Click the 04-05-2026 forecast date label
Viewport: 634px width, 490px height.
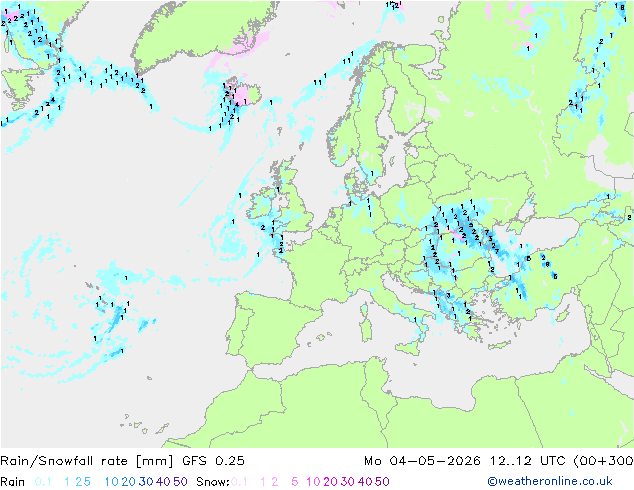435,460
